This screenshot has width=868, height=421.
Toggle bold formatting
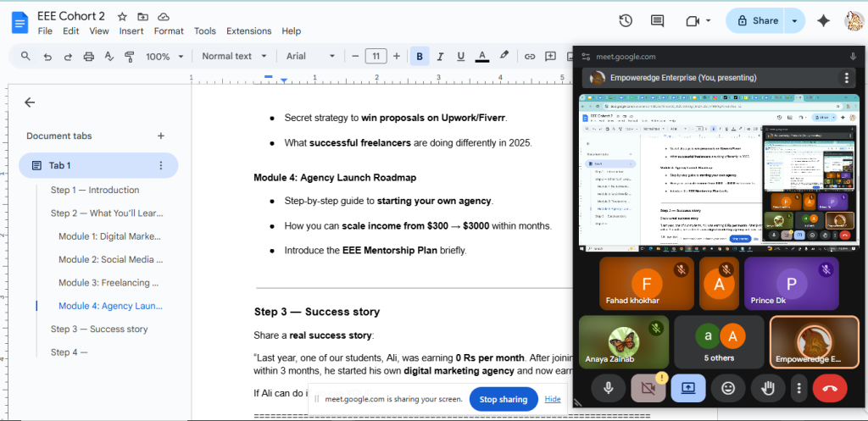pos(420,57)
